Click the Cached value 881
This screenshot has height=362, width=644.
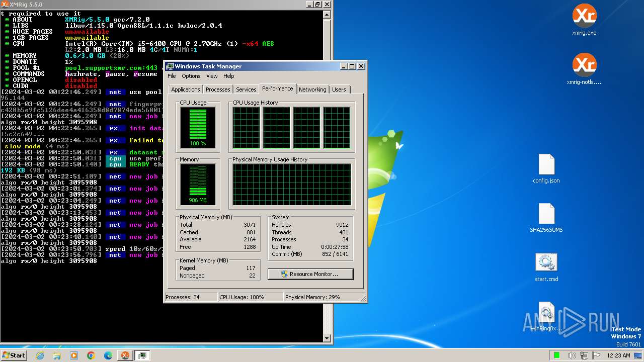coord(251,232)
